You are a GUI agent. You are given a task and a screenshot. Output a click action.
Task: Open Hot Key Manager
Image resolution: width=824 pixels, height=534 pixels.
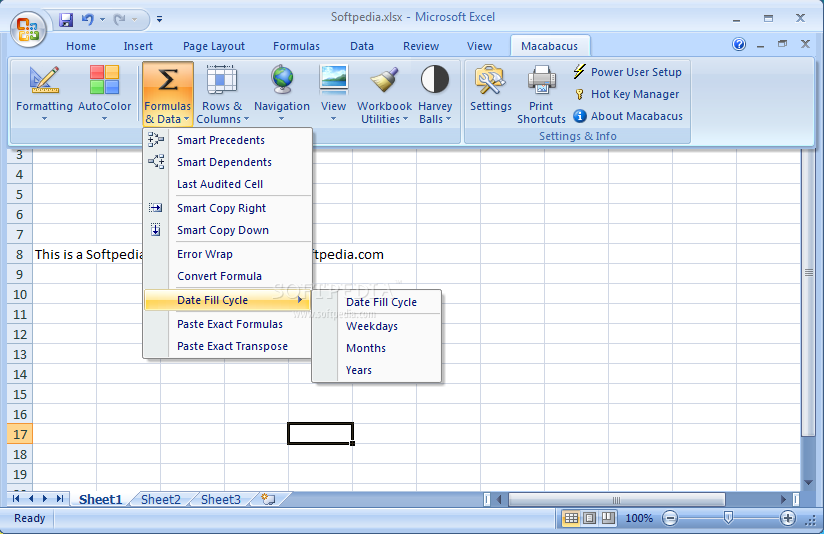(x=627, y=94)
